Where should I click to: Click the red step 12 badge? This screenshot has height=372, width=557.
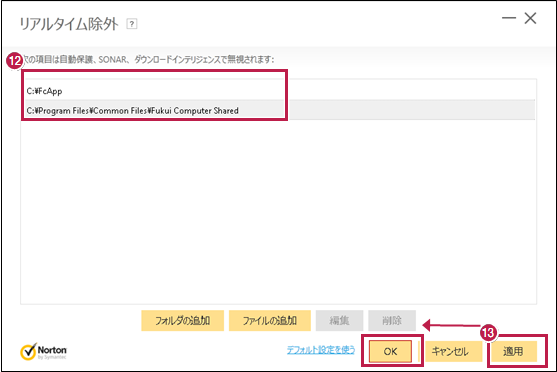pos(15,61)
